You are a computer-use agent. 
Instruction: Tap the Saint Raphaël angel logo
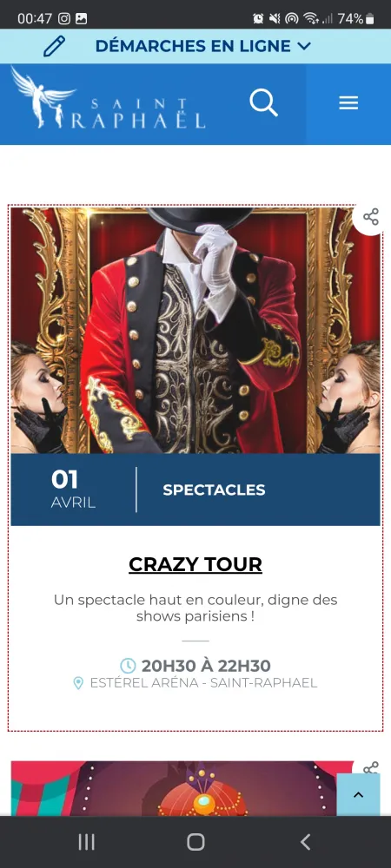[x=109, y=99]
